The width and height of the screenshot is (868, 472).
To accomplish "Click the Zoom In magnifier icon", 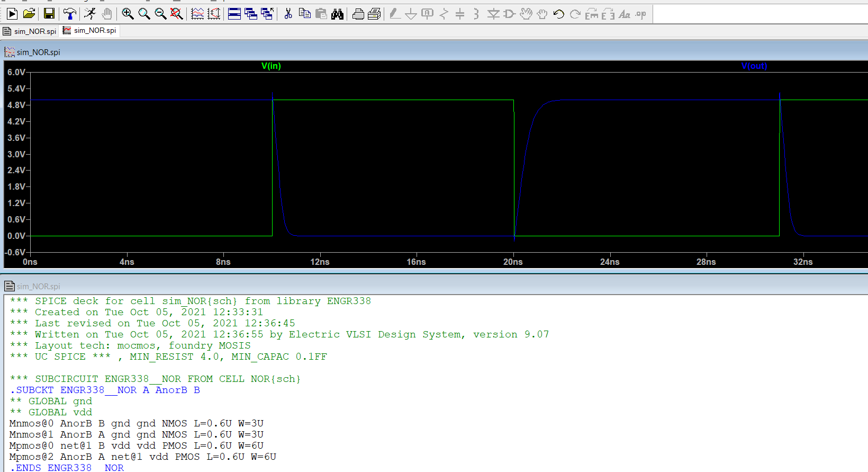I will click(128, 14).
